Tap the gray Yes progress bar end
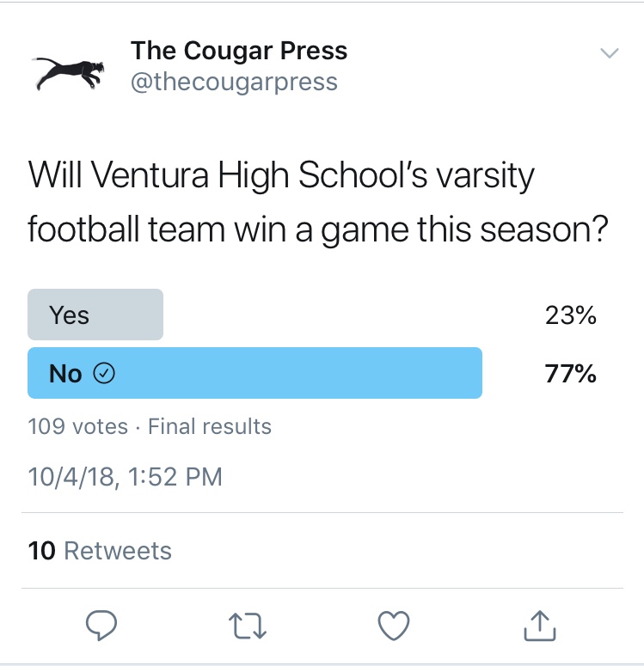 [x=157, y=315]
